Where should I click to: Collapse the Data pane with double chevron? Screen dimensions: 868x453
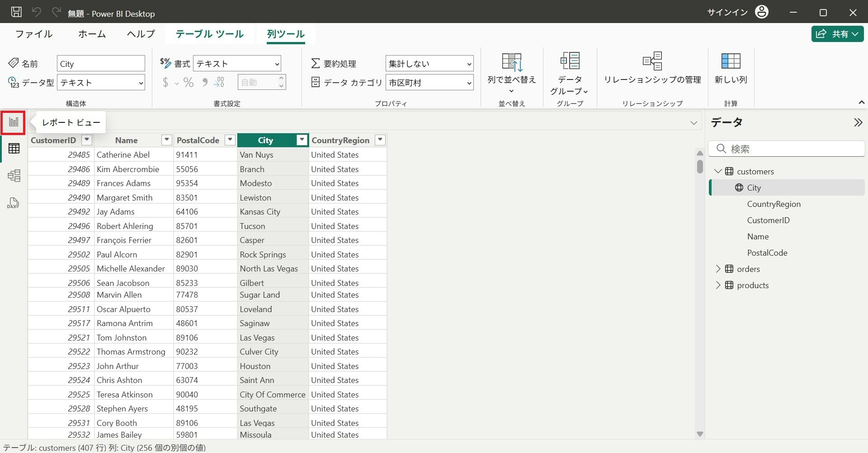[x=858, y=122]
